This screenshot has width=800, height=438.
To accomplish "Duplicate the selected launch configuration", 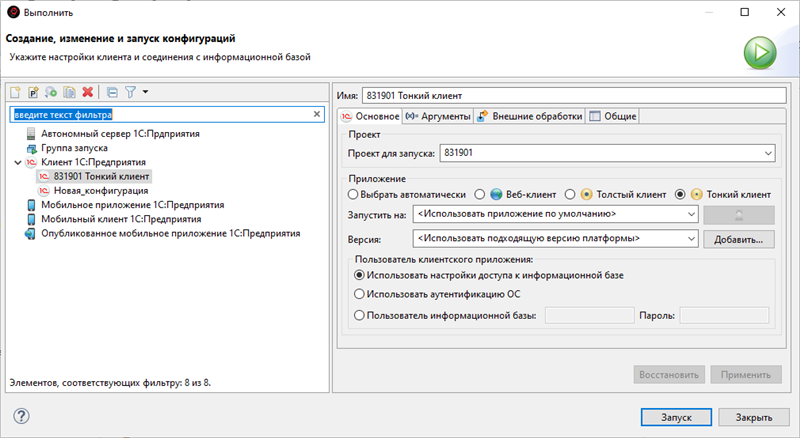I will (69, 92).
